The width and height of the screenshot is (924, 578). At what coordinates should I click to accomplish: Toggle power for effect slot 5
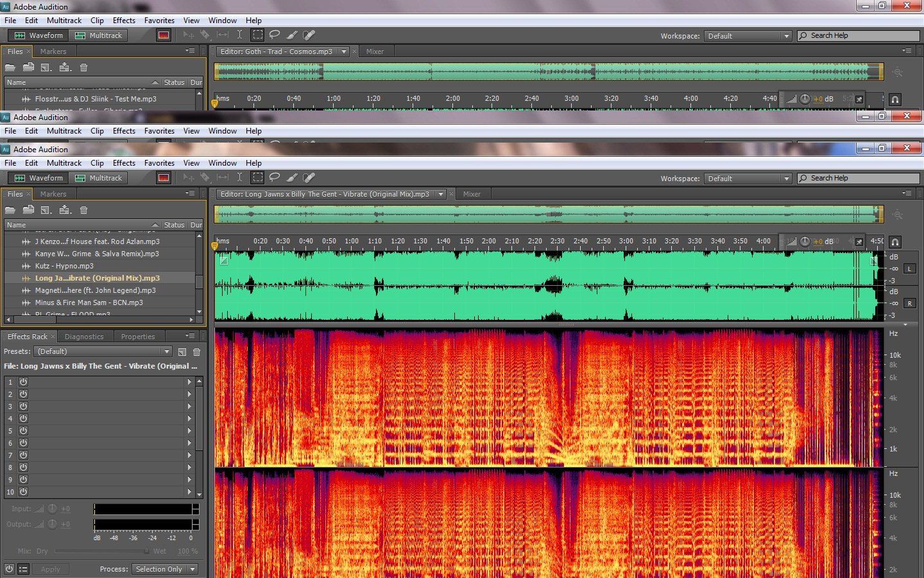point(23,430)
